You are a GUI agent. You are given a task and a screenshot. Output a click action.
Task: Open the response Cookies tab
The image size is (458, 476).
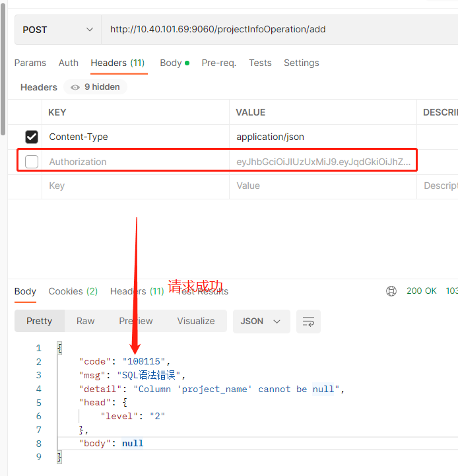point(73,291)
